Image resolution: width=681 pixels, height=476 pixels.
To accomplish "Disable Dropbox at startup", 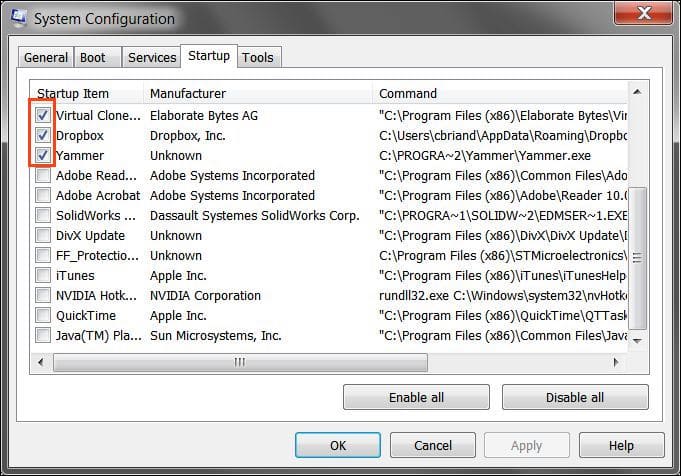I will click(43, 136).
